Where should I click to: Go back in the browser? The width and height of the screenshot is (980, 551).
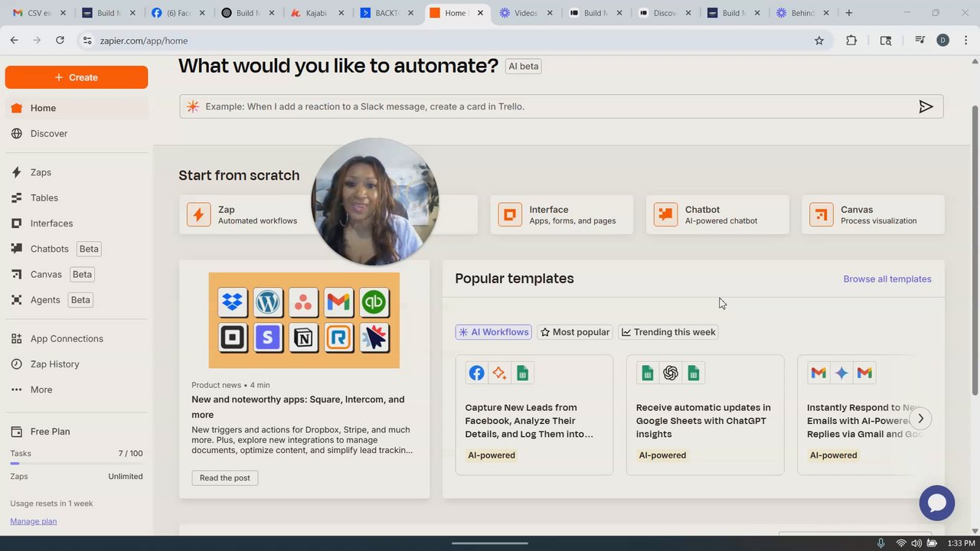(14, 41)
